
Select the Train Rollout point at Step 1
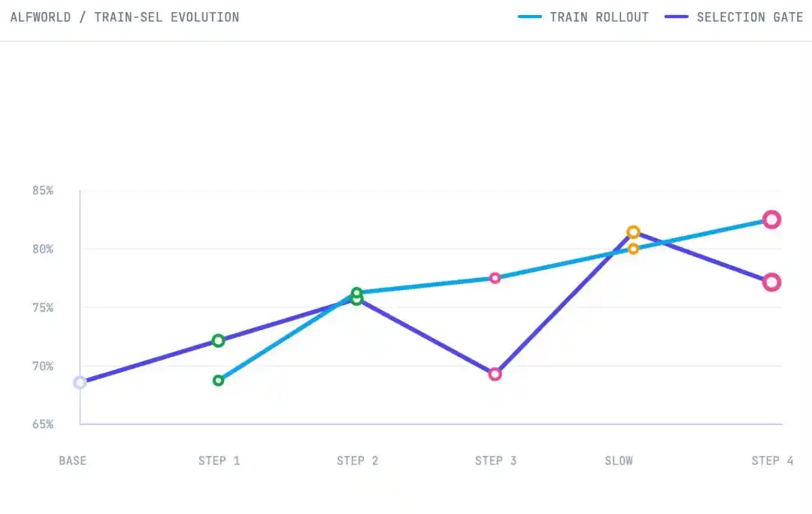point(219,380)
